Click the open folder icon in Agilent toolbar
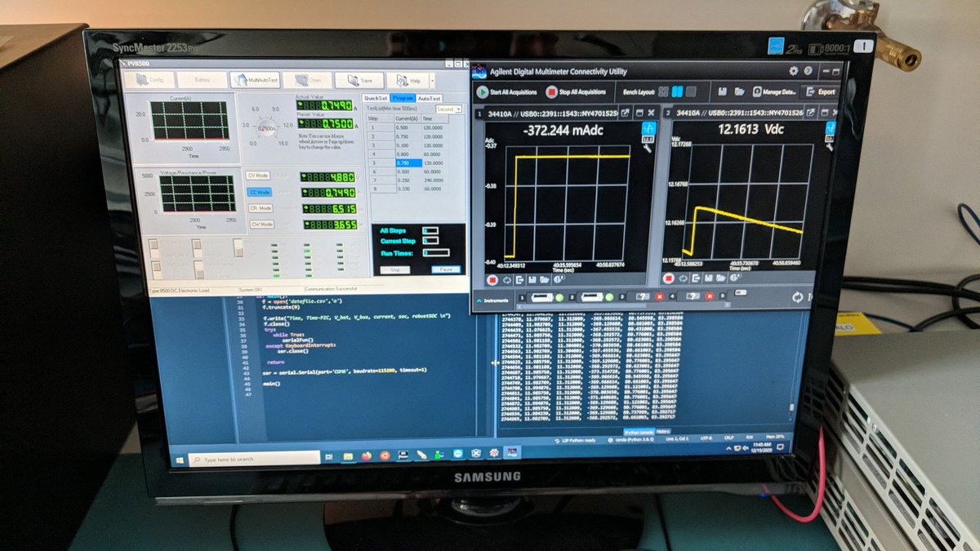980x551 pixels. 738,91
